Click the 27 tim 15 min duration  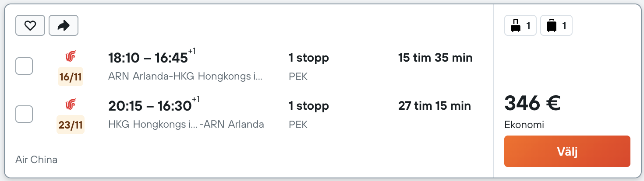coord(435,105)
